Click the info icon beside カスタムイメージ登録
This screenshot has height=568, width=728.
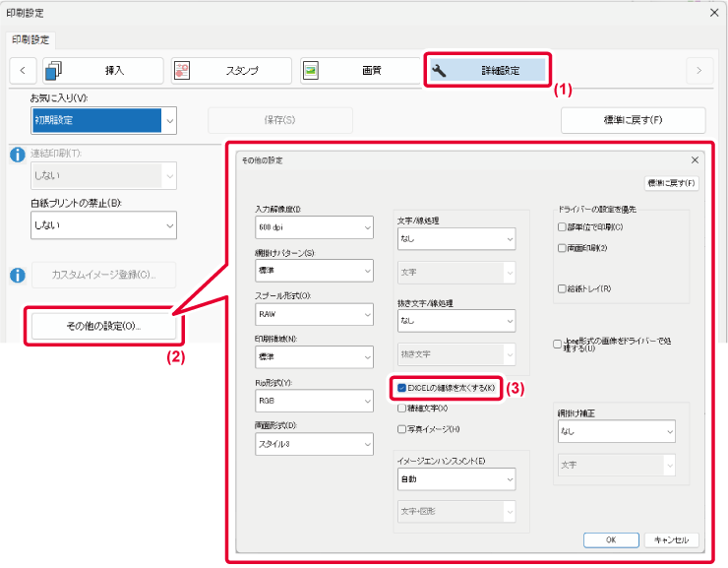[16, 275]
